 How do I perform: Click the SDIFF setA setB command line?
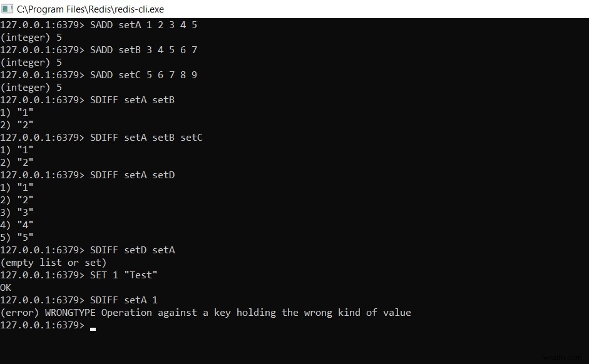point(132,100)
